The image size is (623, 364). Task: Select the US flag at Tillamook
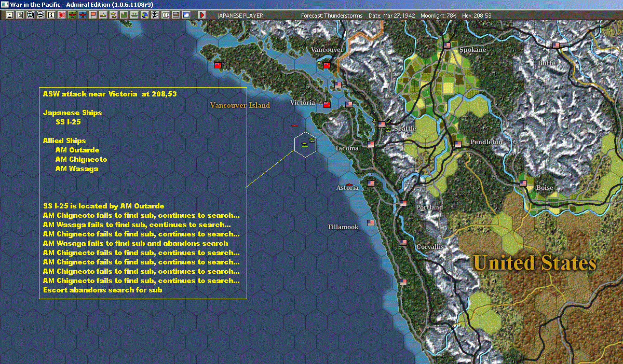(371, 223)
